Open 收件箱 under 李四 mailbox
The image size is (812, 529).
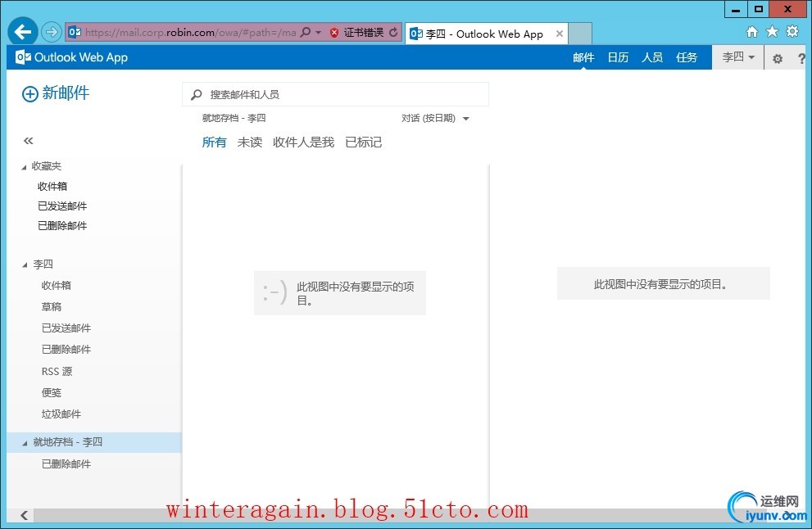tap(57, 285)
